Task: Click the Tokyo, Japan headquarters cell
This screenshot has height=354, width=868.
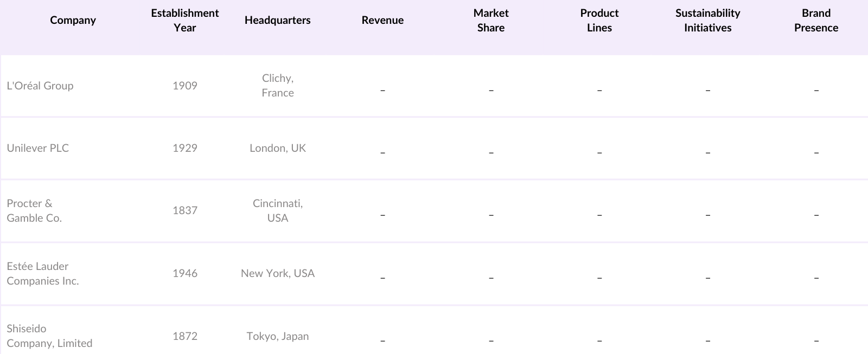Action: [x=278, y=336]
